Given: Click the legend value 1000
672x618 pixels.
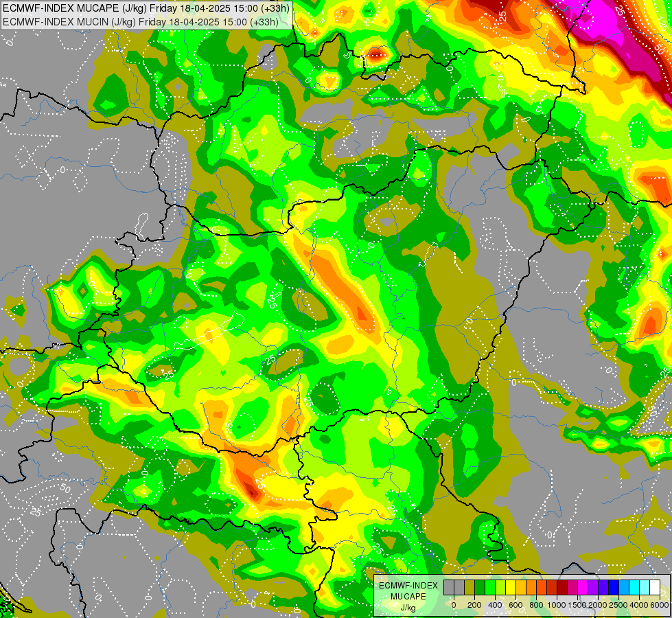Looking at the screenshot, I should tap(557, 605).
